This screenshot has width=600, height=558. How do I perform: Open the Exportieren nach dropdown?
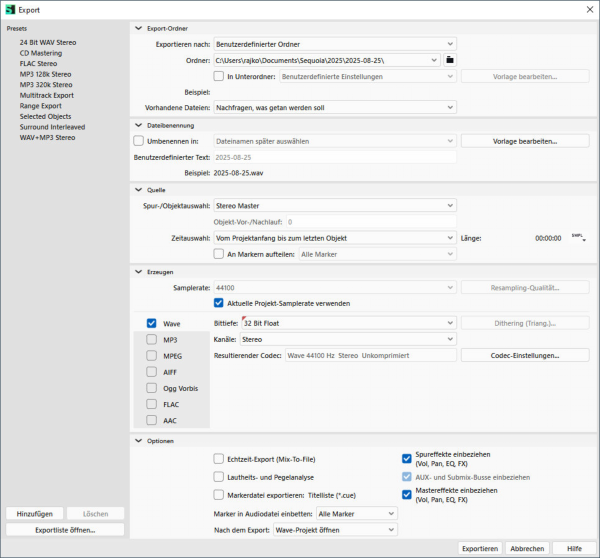[x=335, y=44]
